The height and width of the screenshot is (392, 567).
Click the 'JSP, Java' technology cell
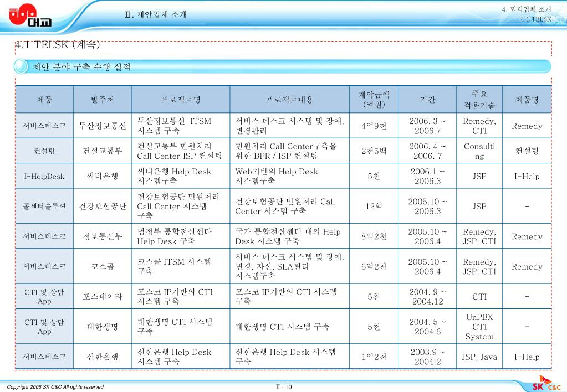click(479, 357)
